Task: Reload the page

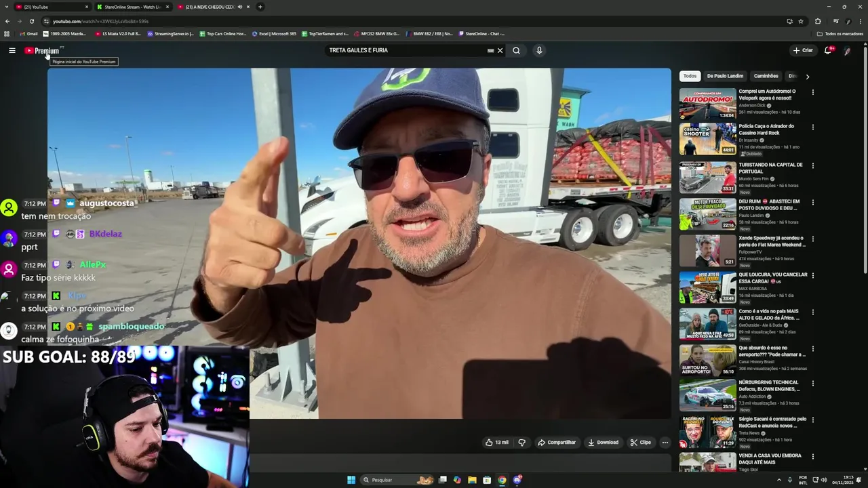Action: (x=31, y=21)
